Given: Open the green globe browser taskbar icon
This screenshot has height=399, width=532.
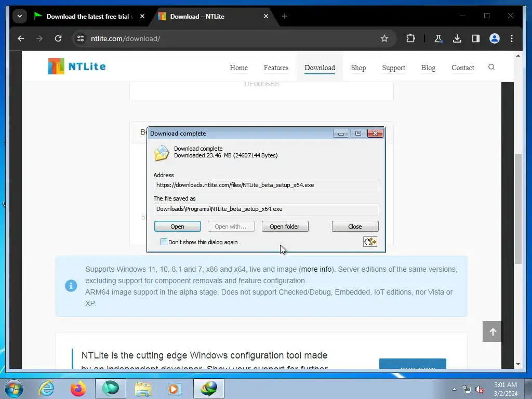Looking at the screenshot, I should click(x=111, y=389).
